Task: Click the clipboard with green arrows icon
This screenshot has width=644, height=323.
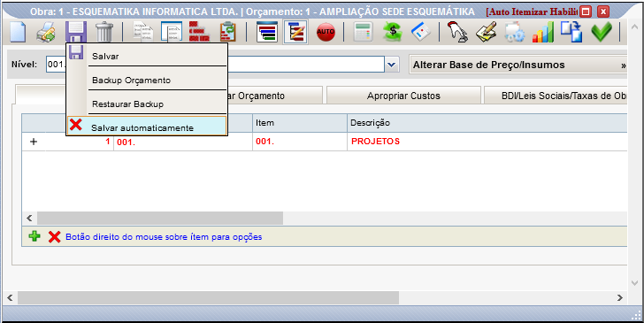Action: tap(228, 32)
